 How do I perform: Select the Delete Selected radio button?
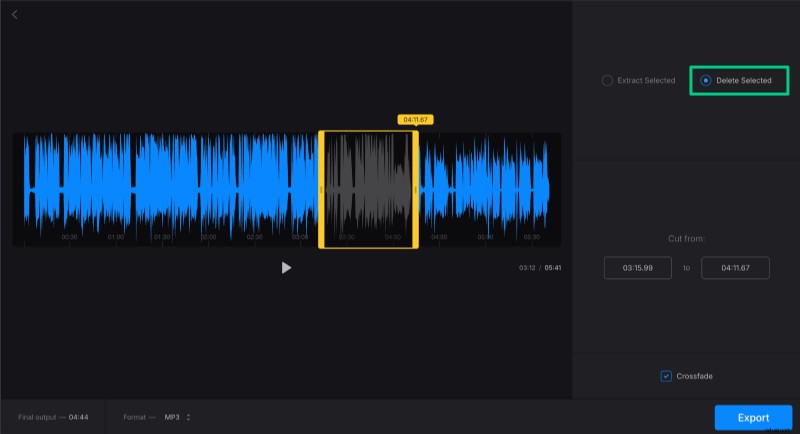coord(706,81)
